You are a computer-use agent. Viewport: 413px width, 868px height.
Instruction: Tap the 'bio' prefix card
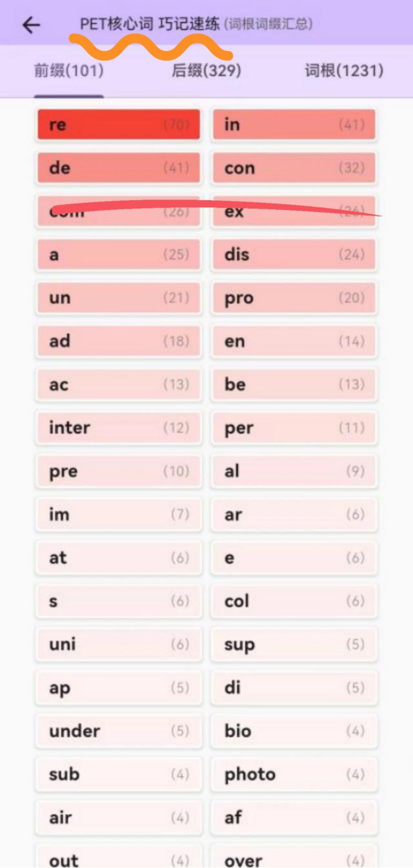pyautogui.click(x=294, y=730)
